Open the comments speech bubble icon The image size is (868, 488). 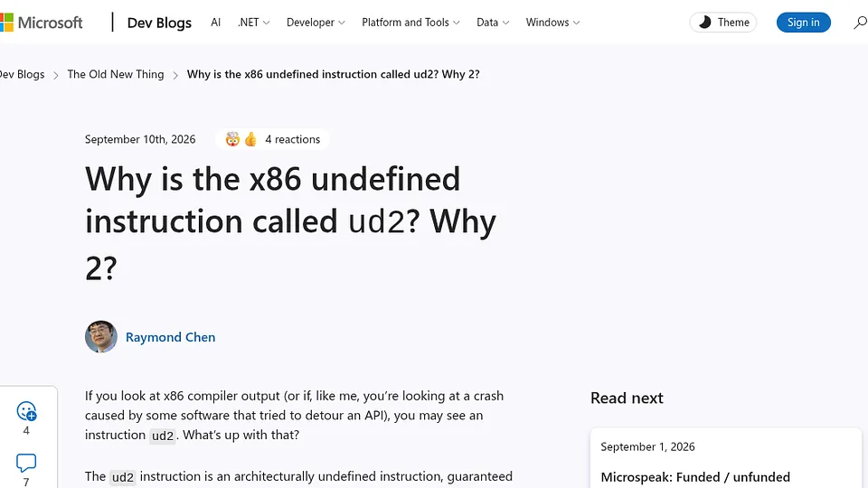26,463
